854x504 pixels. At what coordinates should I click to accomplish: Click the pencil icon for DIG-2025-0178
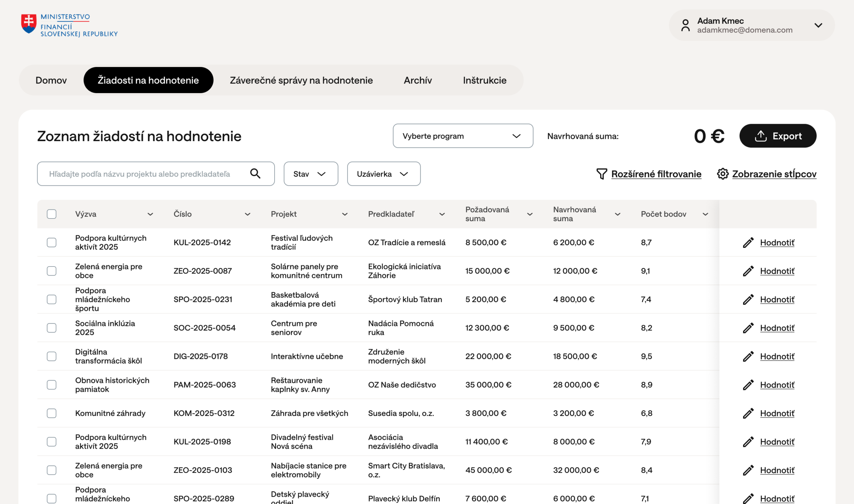click(x=748, y=357)
